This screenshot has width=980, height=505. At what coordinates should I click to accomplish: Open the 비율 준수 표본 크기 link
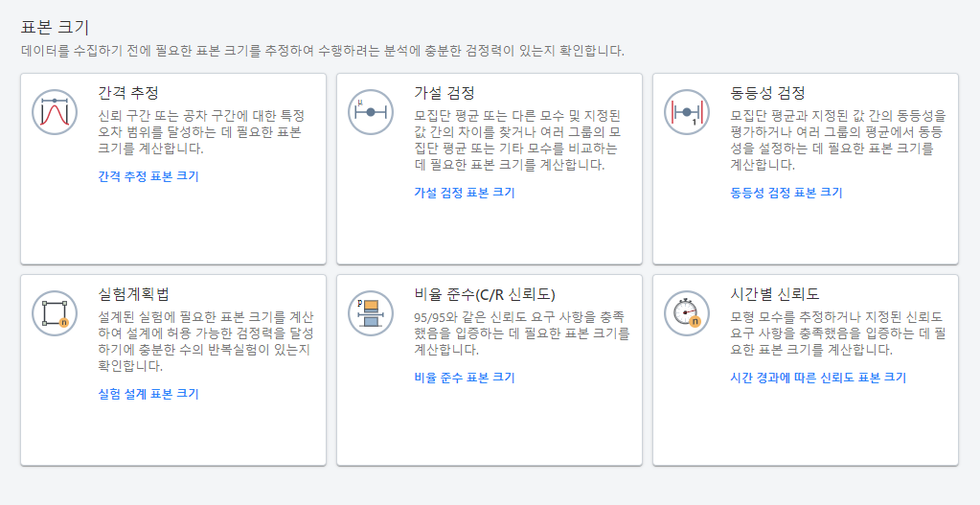coord(465,378)
